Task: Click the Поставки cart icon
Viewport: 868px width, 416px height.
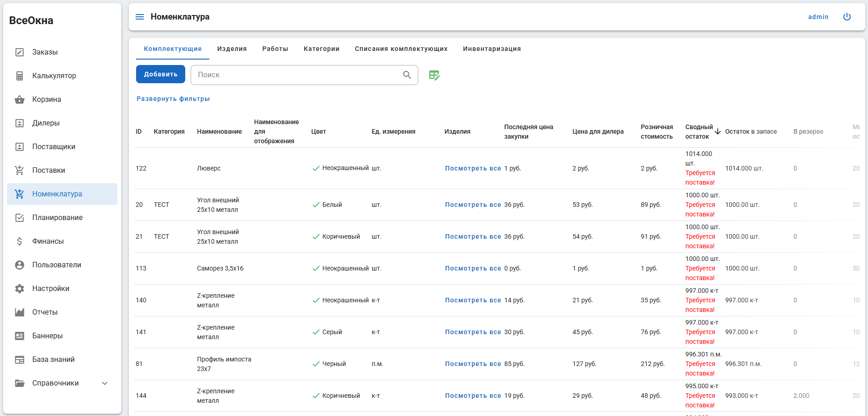Action: point(20,170)
